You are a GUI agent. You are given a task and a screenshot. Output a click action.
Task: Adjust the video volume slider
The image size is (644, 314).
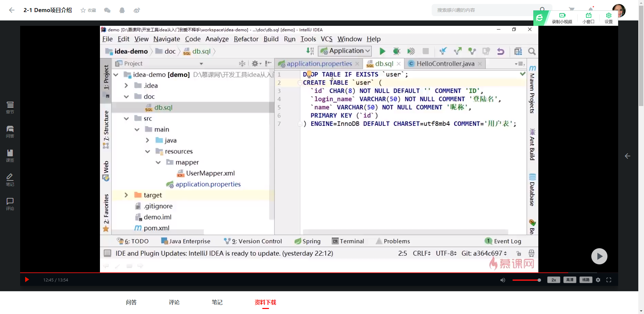tap(526, 280)
